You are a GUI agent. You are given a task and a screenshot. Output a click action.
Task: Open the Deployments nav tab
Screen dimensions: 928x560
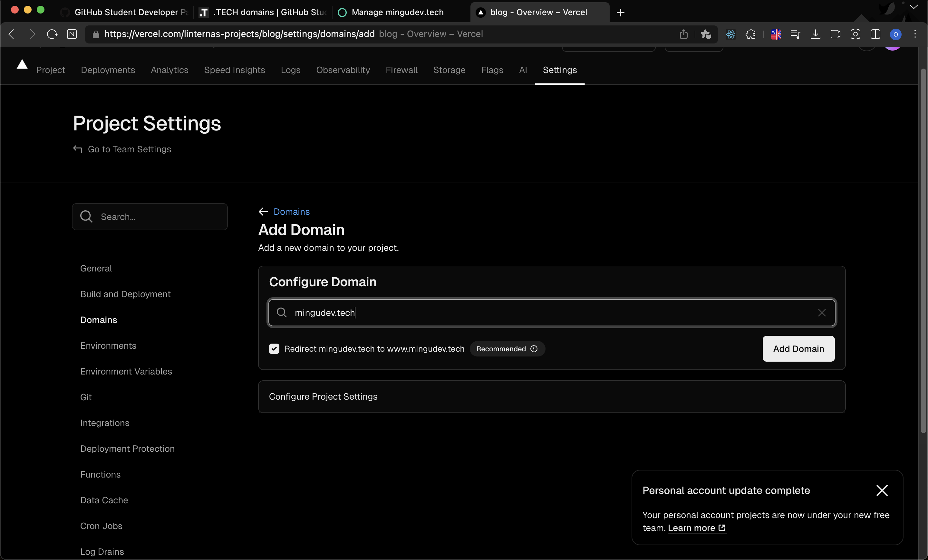pyautogui.click(x=108, y=70)
